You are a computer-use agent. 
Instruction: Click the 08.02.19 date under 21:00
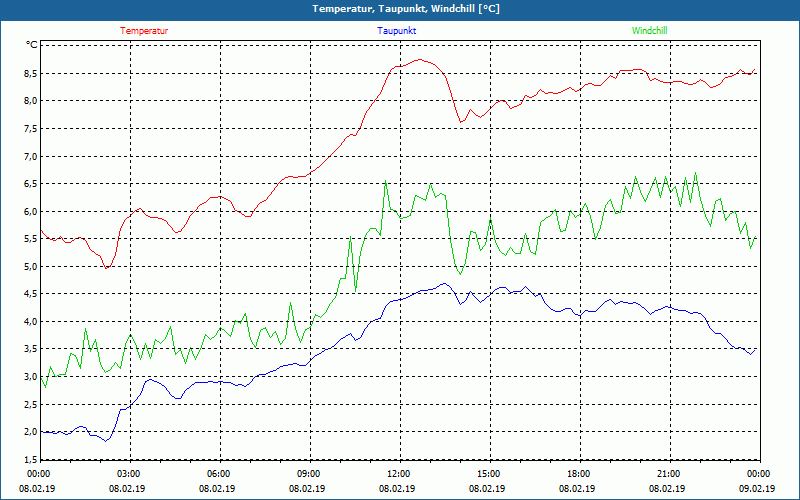click(667, 488)
